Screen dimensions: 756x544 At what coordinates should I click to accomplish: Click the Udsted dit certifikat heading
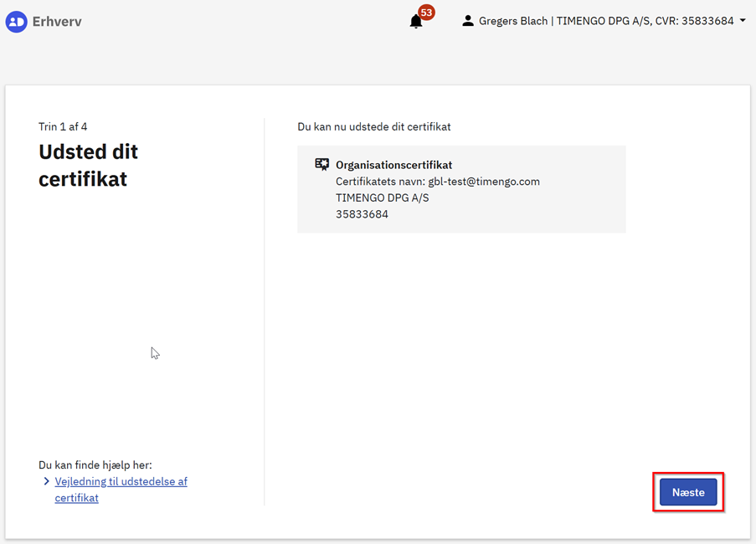tap(88, 165)
